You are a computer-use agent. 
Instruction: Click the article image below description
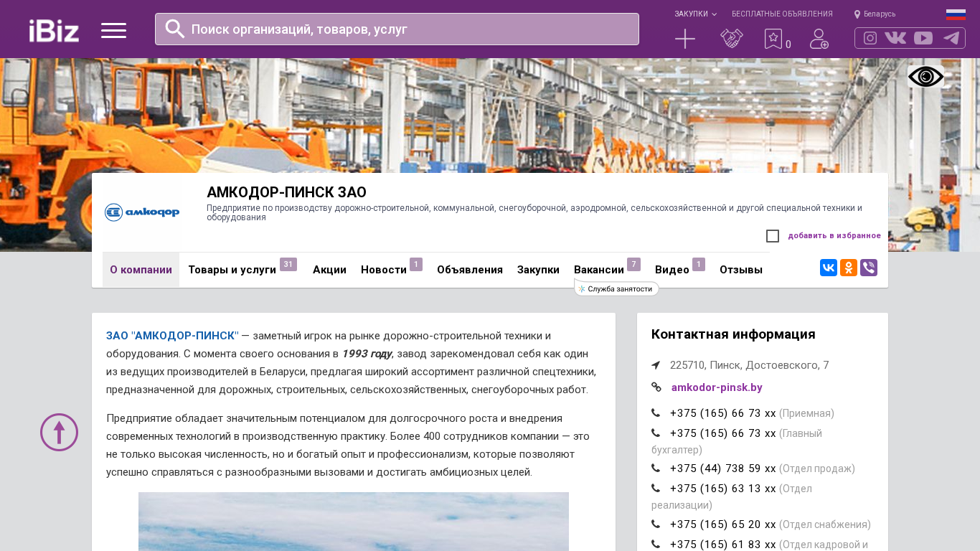coord(354,522)
